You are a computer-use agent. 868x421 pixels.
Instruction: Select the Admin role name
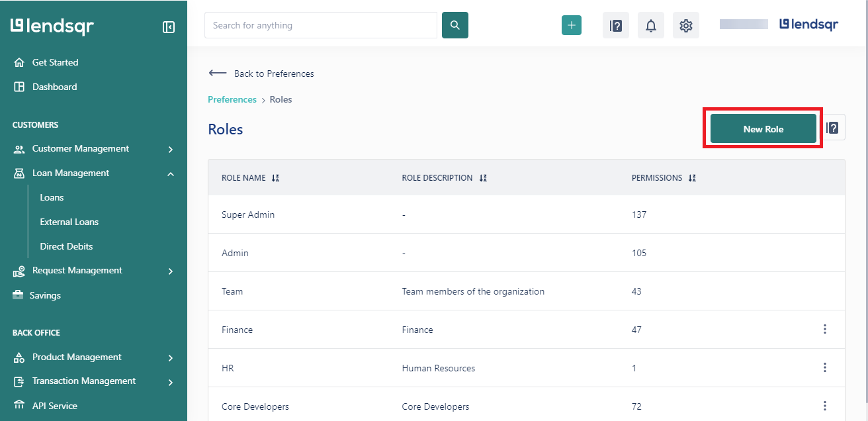click(x=235, y=253)
